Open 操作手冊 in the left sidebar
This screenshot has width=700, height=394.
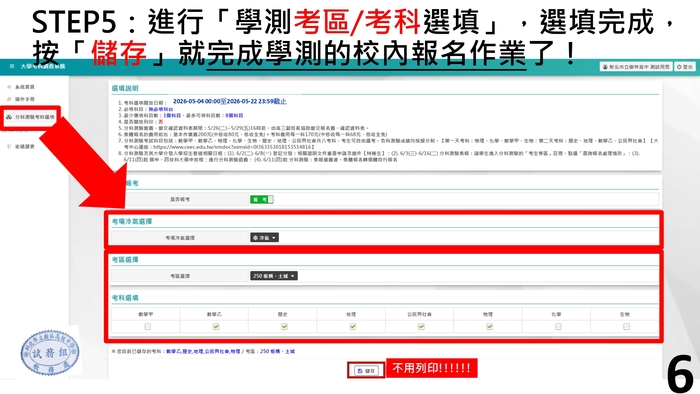pos(25,99)
